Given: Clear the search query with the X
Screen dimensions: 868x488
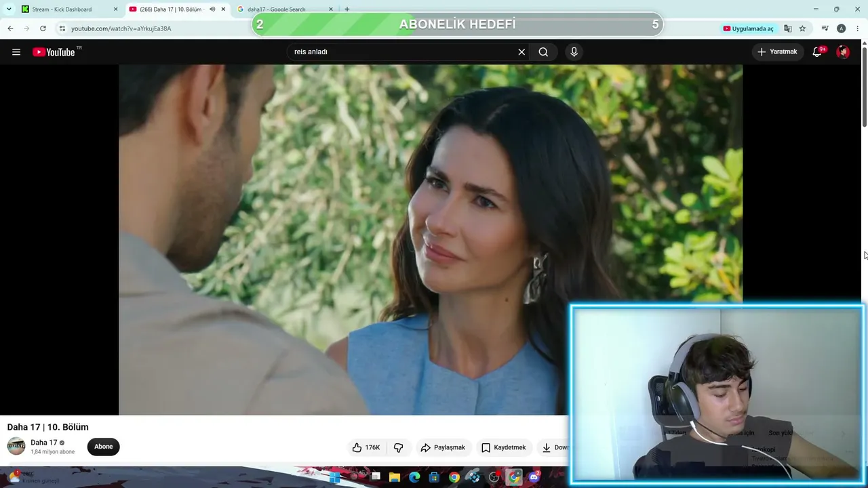Looking at the screenshot, I should click(x=521, y=52).
